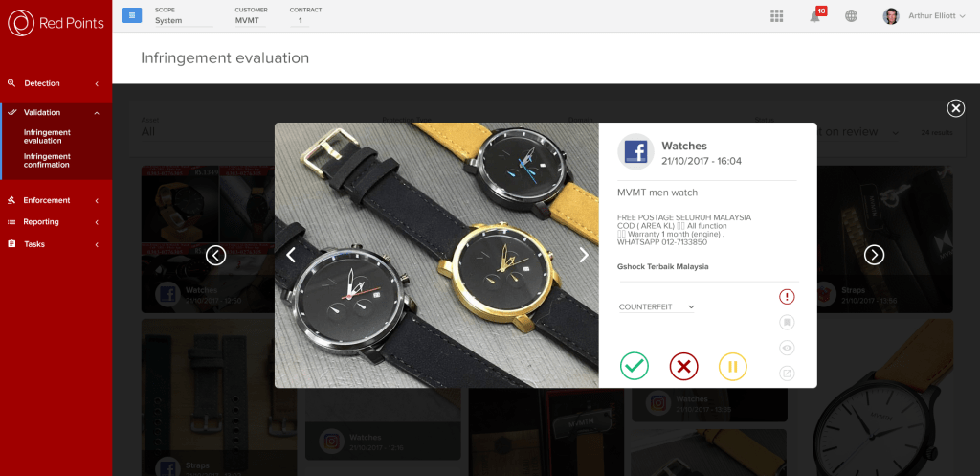This screenshot has width=980, height=476.
Task: Select Infringement confirmation in the sidebar
Action: 47,161
